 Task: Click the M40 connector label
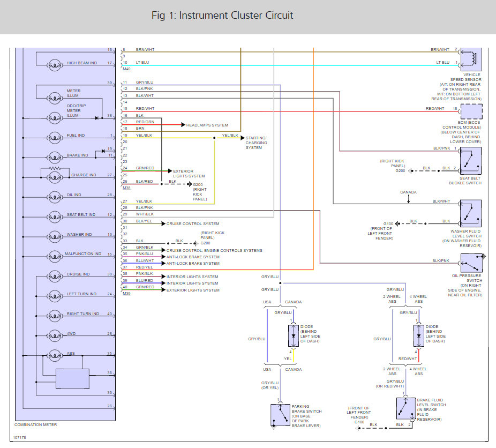click(126, 69)
